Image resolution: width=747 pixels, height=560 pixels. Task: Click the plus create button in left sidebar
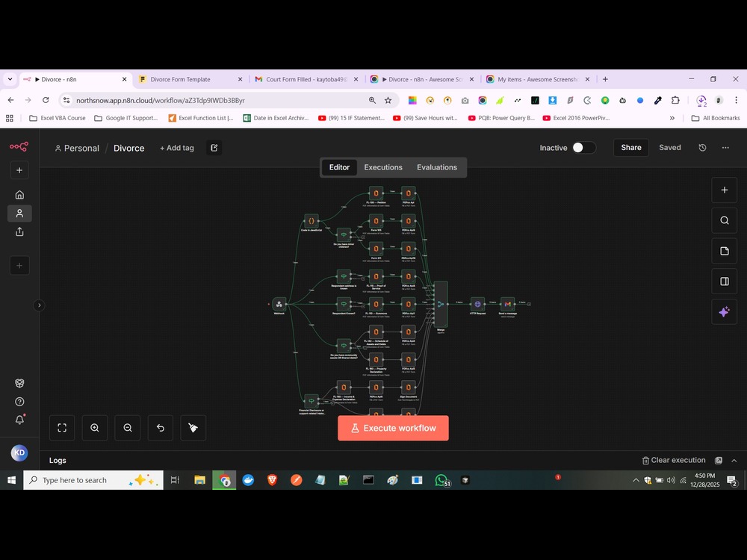[19, 170]
